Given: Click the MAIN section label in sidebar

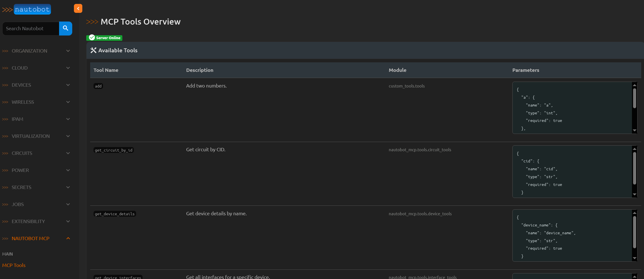Looking at the screenshot, I should point(8,254).
